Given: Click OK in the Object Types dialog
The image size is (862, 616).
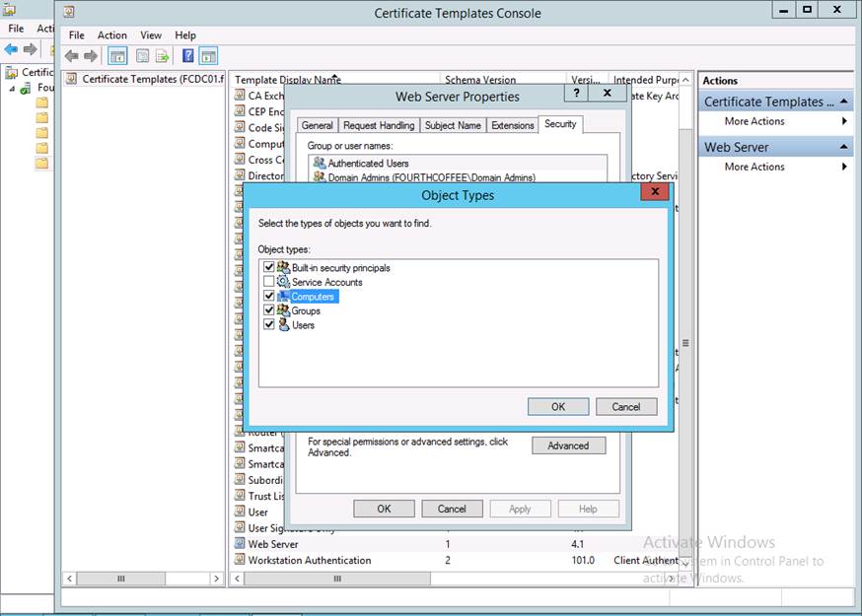Looking at the screenshot, I should [x=557, y=406].
